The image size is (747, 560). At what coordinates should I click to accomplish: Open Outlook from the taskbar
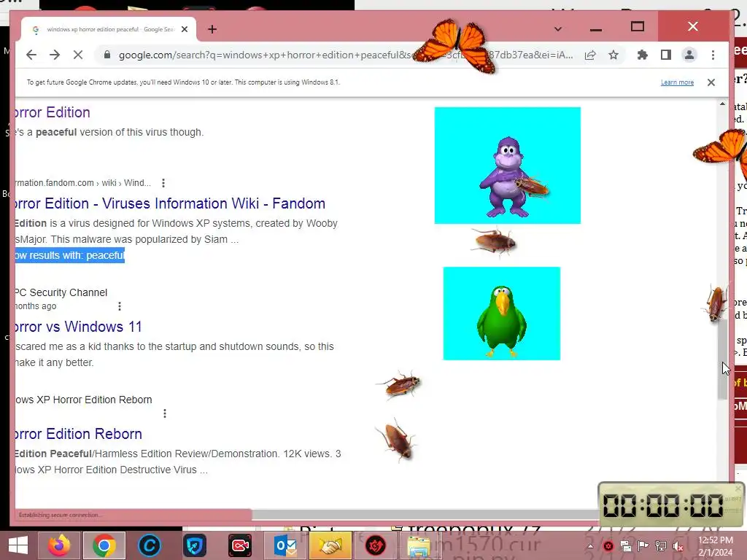pyautogui.click(x=285, y=545)
